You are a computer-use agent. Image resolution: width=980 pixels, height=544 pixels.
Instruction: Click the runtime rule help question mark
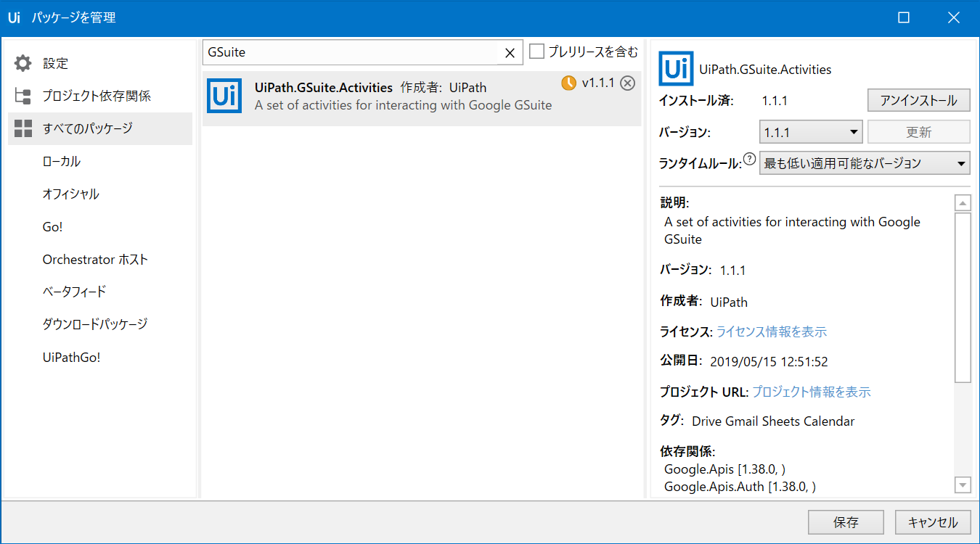click(750, 160)
